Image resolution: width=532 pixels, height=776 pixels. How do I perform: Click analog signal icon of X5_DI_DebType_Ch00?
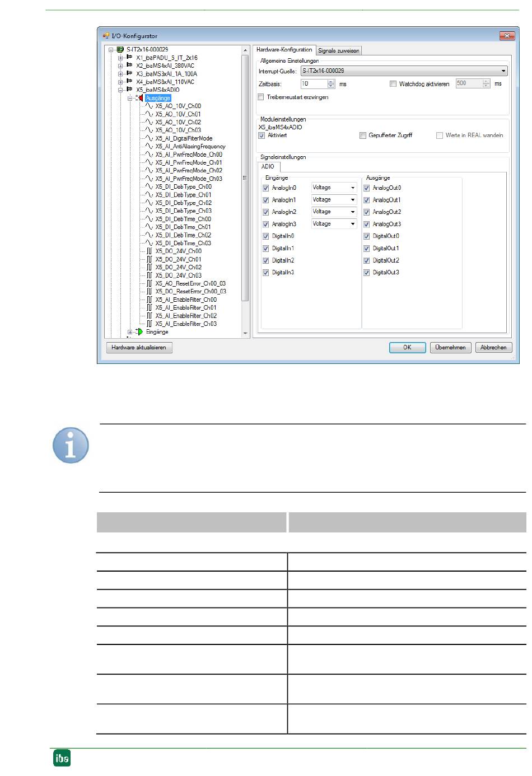[149, 186]
